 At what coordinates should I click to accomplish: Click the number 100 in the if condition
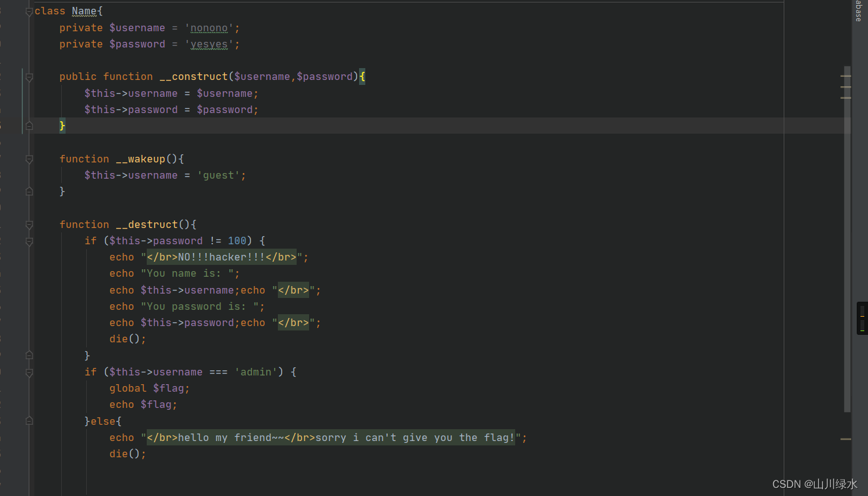click(237, 241)
